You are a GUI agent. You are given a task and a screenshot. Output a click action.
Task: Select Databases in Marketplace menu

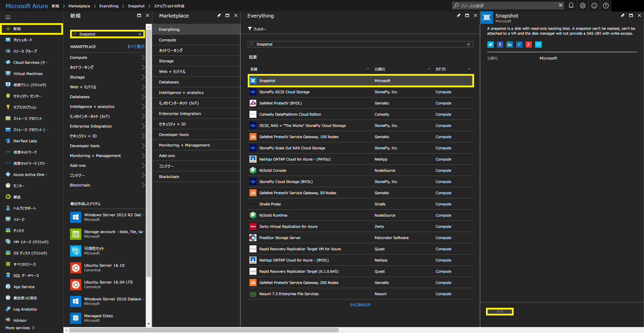coord(196,82)
